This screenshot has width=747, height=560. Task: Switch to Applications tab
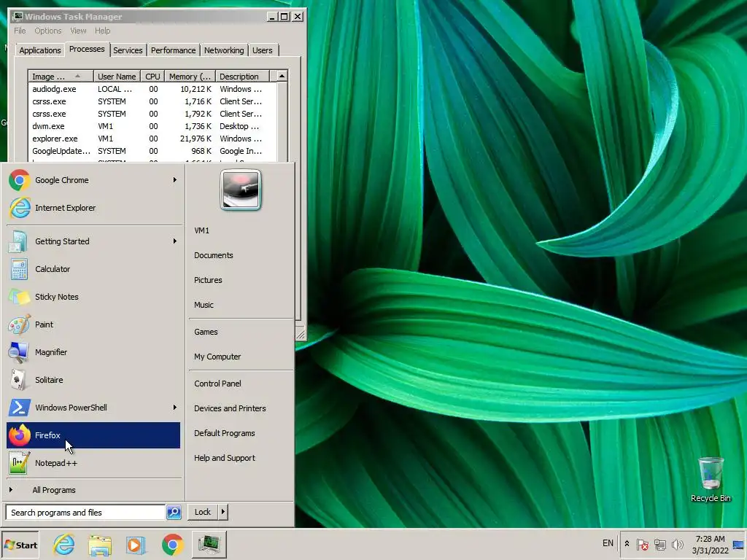[39, 50]
